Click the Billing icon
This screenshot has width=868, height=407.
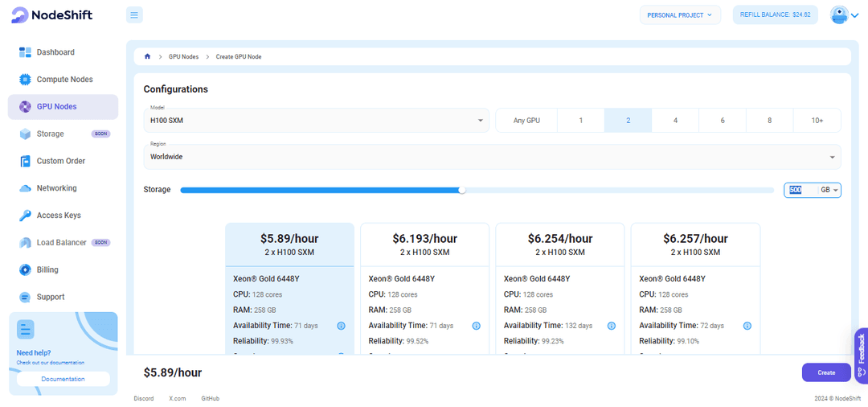click(x=25, y=269)
